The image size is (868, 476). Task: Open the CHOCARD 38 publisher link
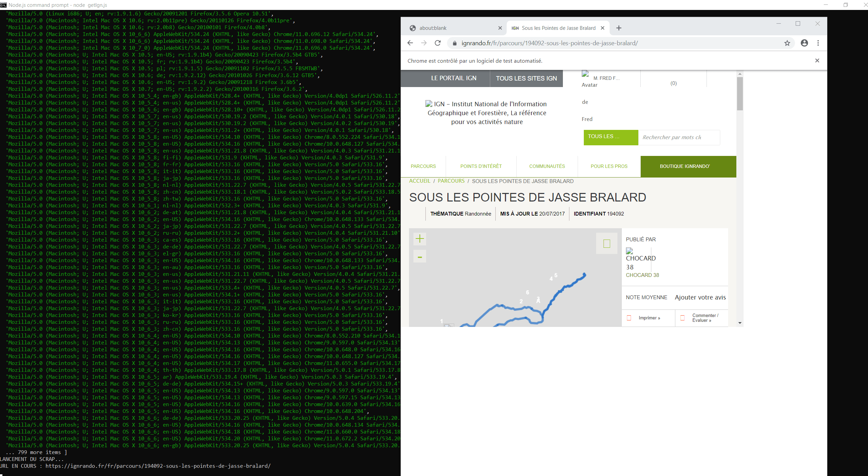point(642,275)
